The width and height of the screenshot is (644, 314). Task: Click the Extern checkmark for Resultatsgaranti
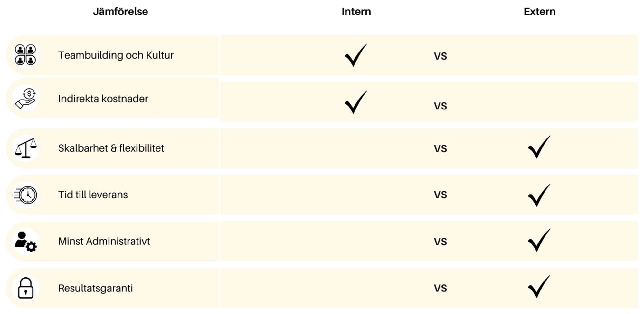click(539, 286)
